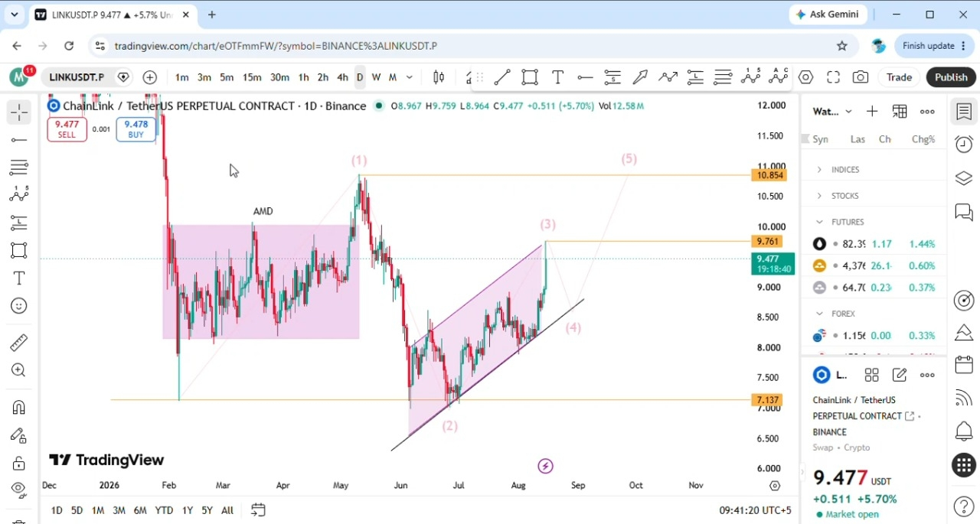This screenshot has width=980, height=524.
Task: Click the horizontal ray favorite in top toolbar
Action: [x=585, y=77]
